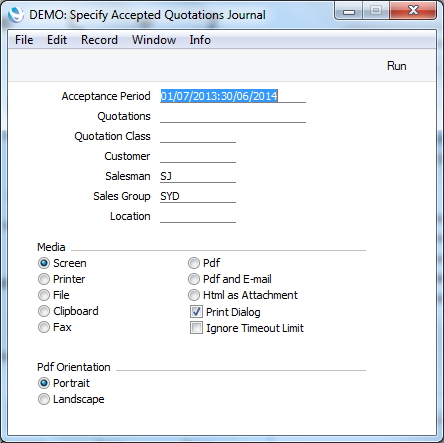Viewport: 444px width, 443px height.
Task: Click the Quotations input field
Action: [x=233, y=116]
